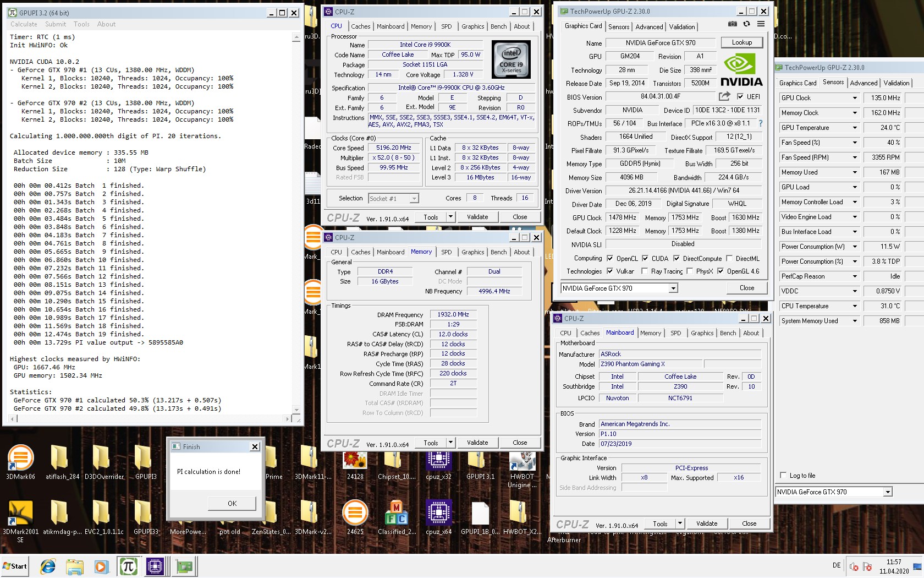
Task: Switch to GPUPI via taskbar pi icon
Action: (128, 566)
